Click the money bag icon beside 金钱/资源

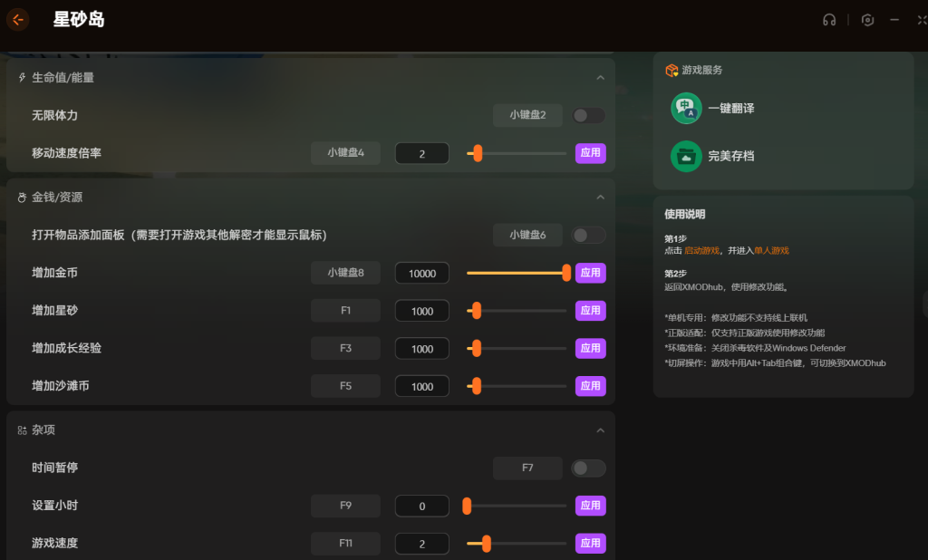coord(22,197)
